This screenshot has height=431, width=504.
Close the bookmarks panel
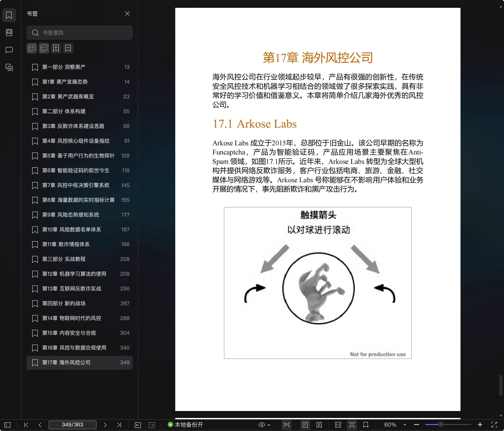(x=127, y=14)
